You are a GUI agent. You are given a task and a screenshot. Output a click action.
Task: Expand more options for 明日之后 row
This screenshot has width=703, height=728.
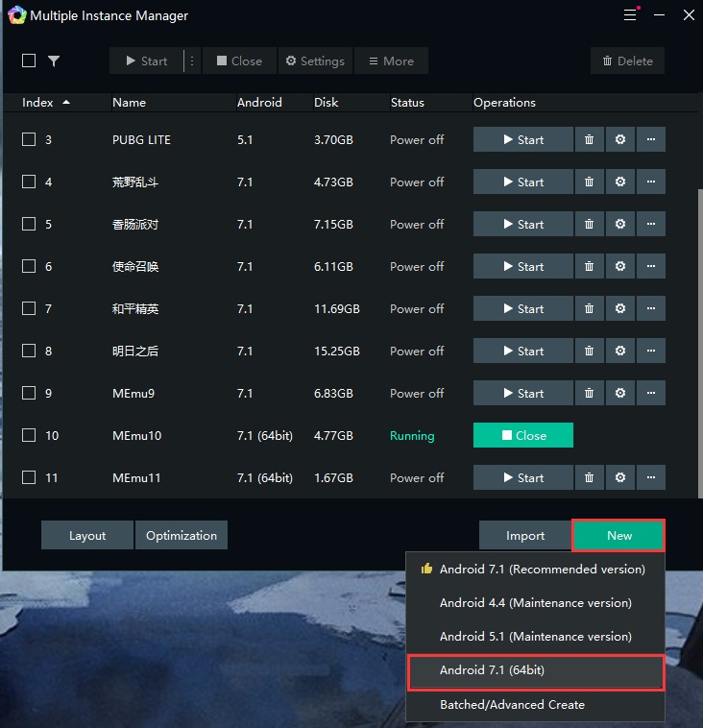(651, 351)
